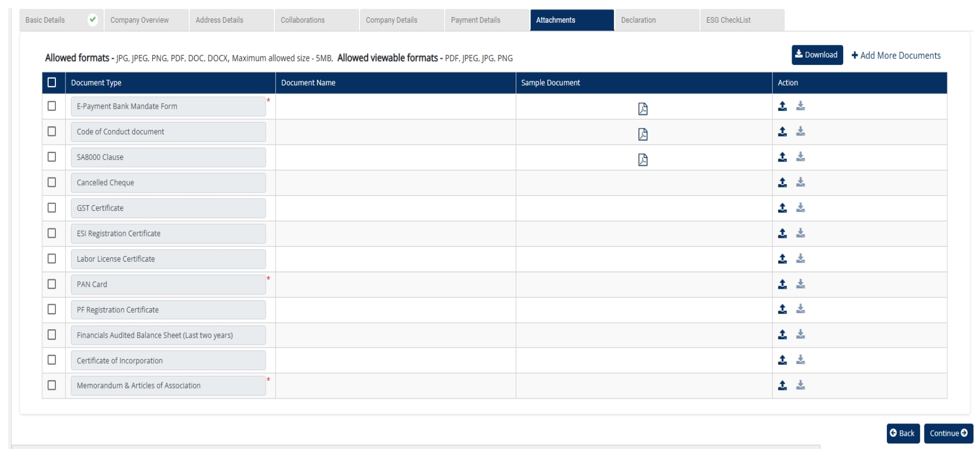Download file in Cancelled Cheque row
The image size is (980, 454).
point(801,182)
